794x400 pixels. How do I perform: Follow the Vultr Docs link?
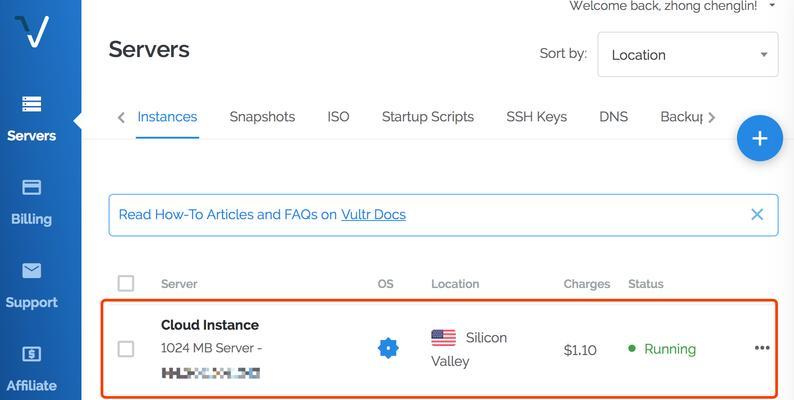point(373,215)
